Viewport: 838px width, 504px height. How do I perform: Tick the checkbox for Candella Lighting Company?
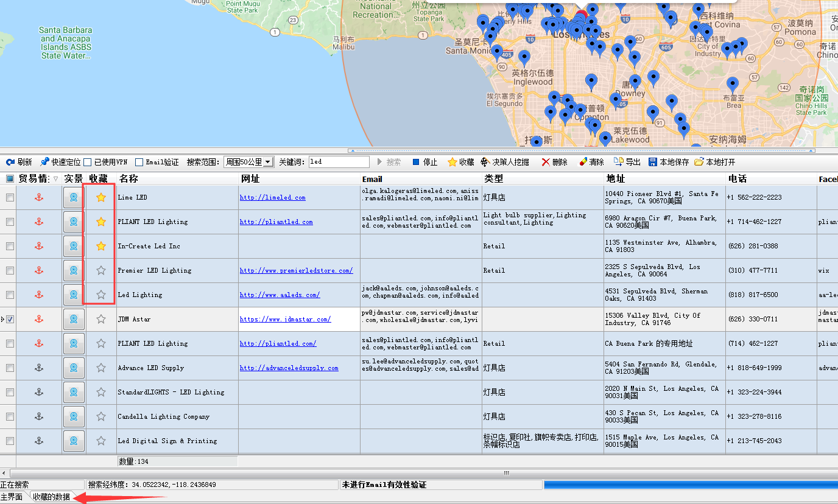point(10,416)
